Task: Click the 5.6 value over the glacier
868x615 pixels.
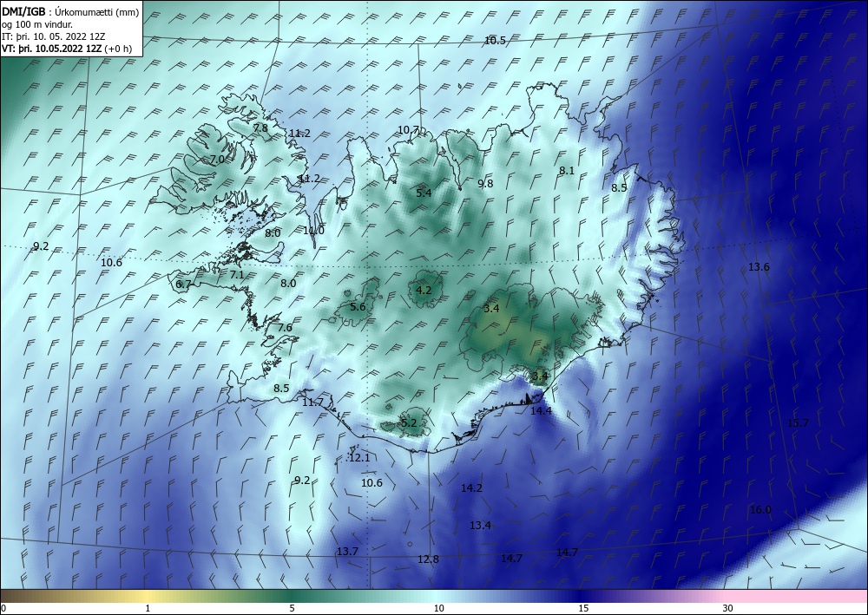Action: coord(358,306)
